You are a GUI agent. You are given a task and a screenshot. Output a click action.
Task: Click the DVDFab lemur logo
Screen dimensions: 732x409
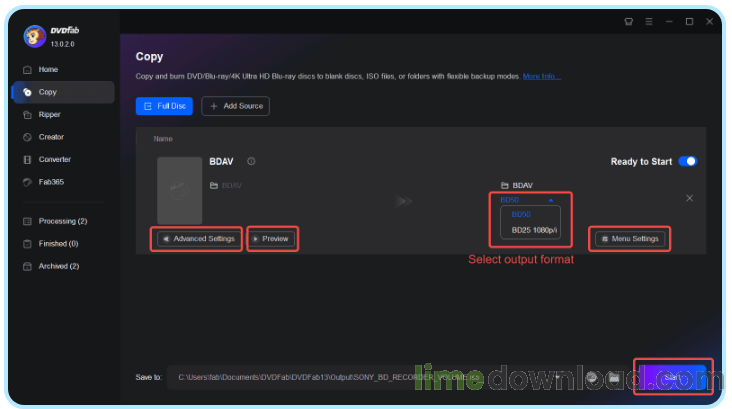[35, 36]
